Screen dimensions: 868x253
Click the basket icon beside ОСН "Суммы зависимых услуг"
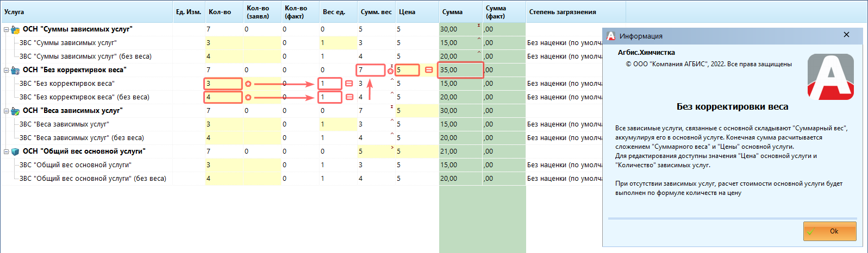[16, 30]
